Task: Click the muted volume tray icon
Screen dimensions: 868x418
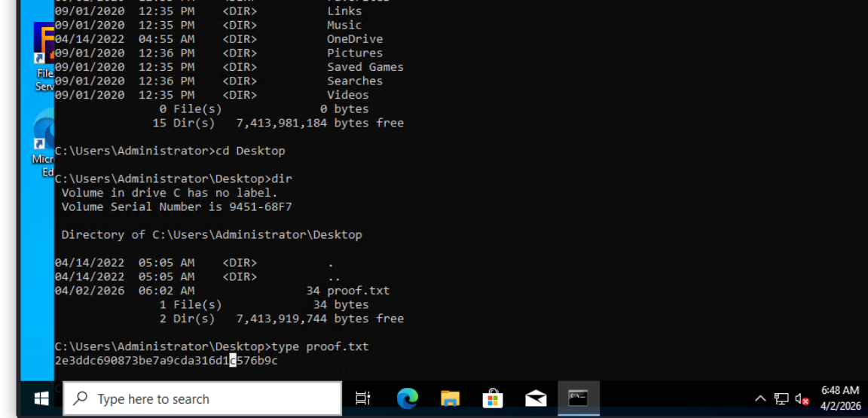Action: [x=802, y=399]
